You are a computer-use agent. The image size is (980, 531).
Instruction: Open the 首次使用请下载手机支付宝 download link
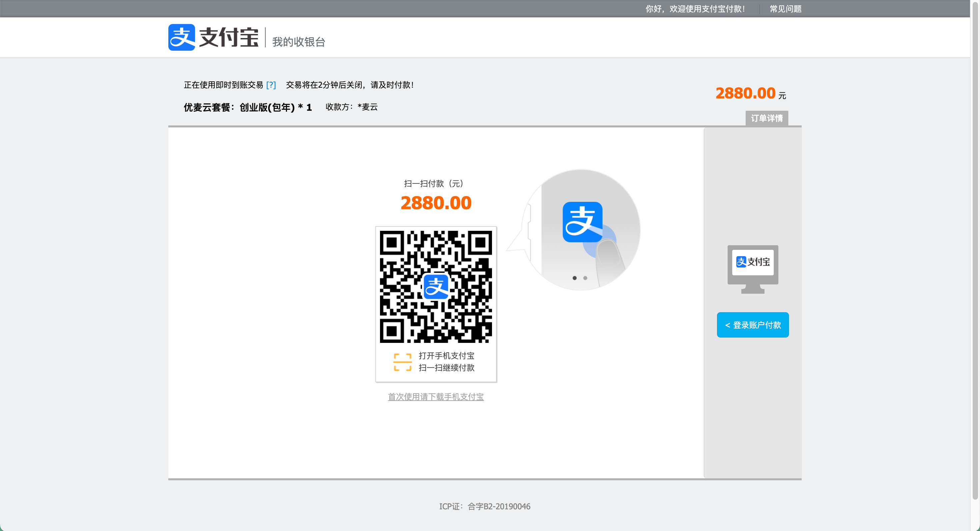(x=436, y=397)
